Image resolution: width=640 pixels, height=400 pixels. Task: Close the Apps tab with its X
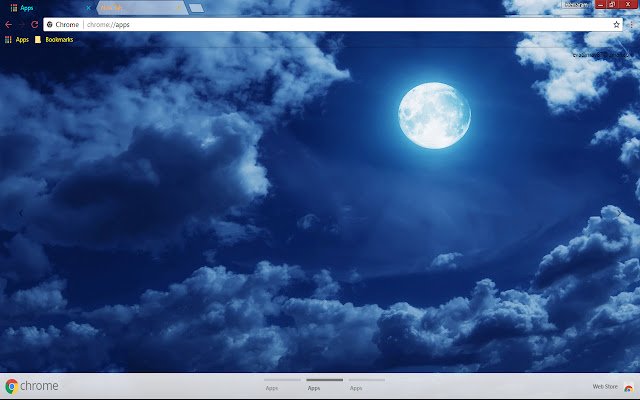[x=88, y=8]
